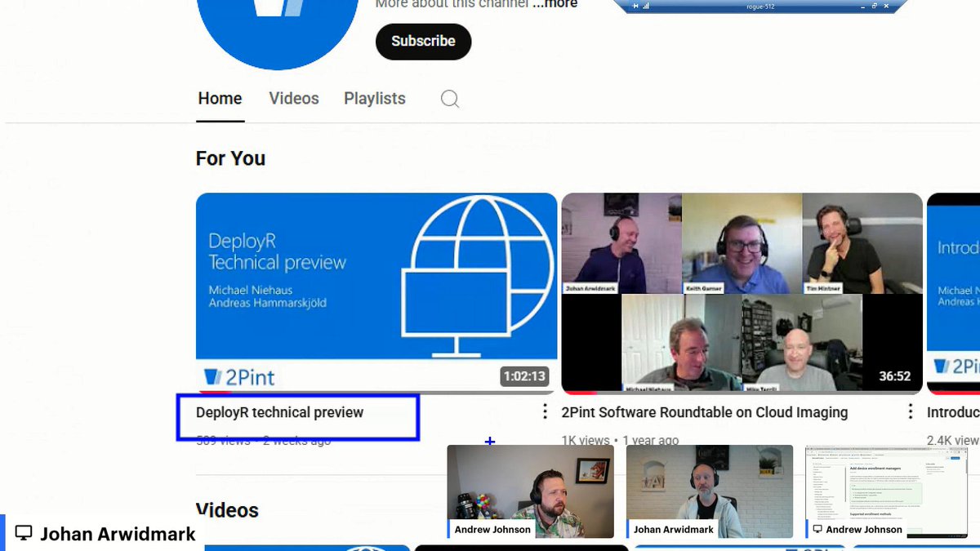Open options menu for DeployR technical preview
The image size is (980, 551).
tap(545, 411)
